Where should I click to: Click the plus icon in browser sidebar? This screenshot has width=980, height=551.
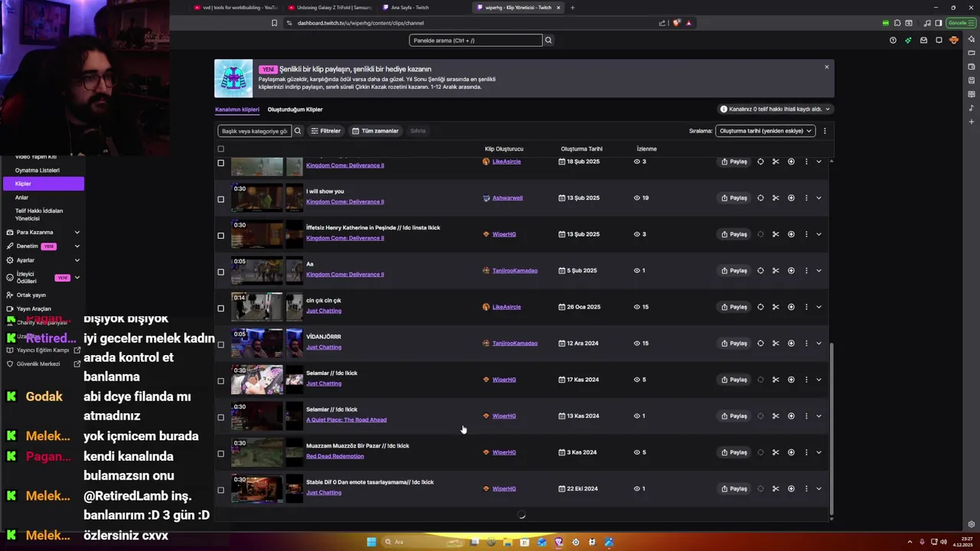pos(972,122)
